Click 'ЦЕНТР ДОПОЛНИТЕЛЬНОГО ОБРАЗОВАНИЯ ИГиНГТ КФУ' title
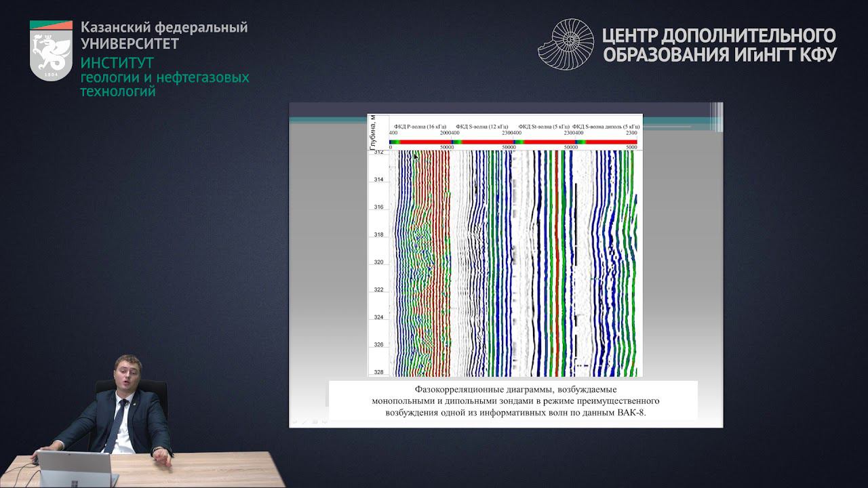The height and width of the screenshot is (488, 868). click(719, 45)
